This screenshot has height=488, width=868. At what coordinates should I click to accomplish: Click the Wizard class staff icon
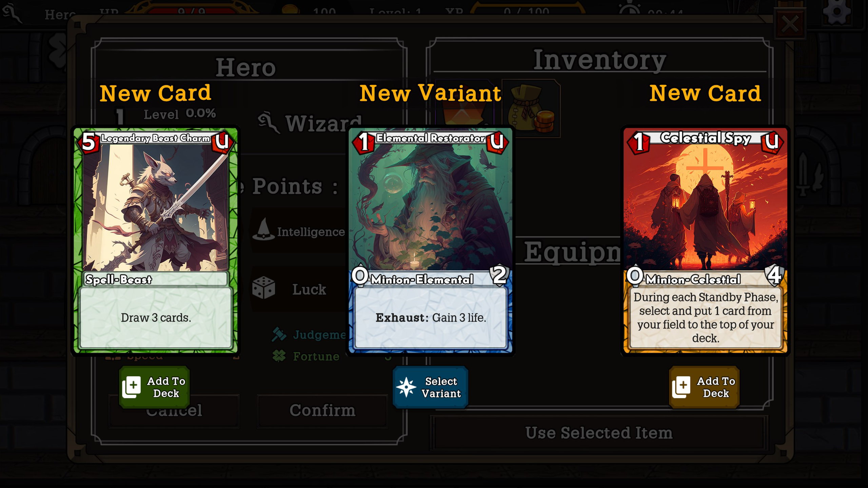click(x=269, y=122)
